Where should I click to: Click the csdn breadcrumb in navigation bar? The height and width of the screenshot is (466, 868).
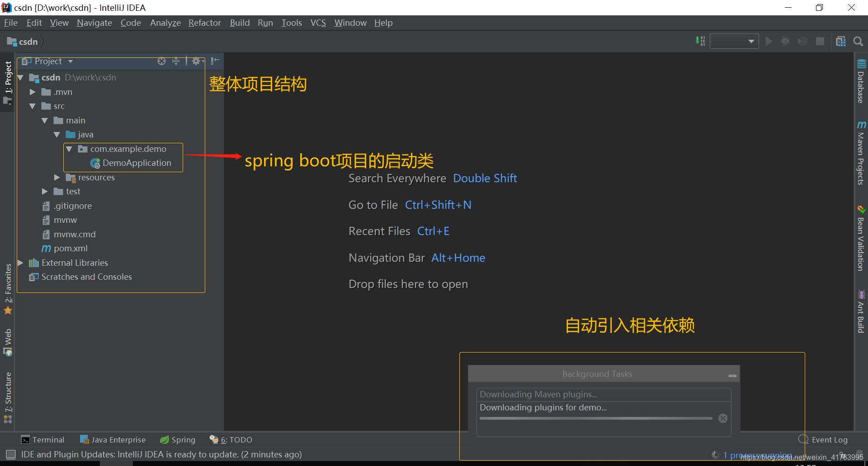[23, 42]
